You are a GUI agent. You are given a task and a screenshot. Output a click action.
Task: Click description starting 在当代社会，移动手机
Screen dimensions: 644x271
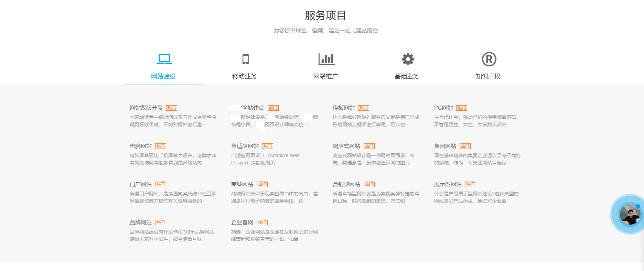(x=476, y=121)
